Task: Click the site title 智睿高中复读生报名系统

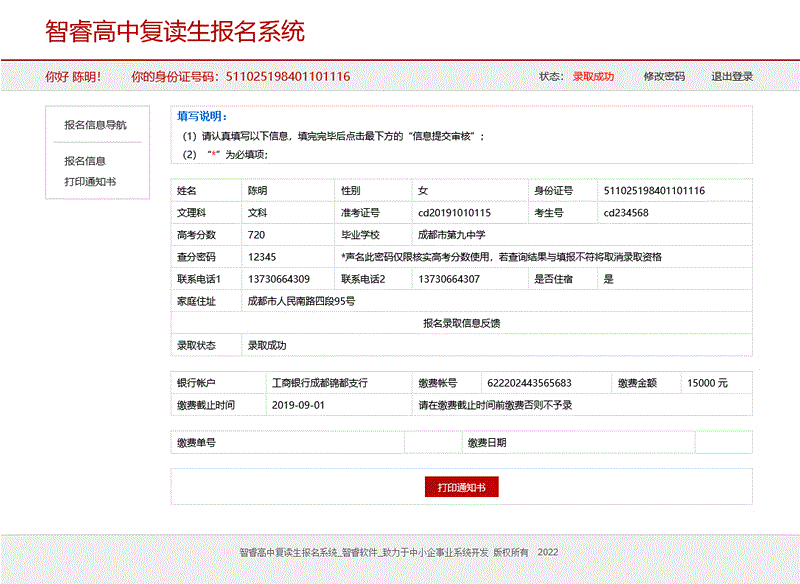Action: coord(175,31)
